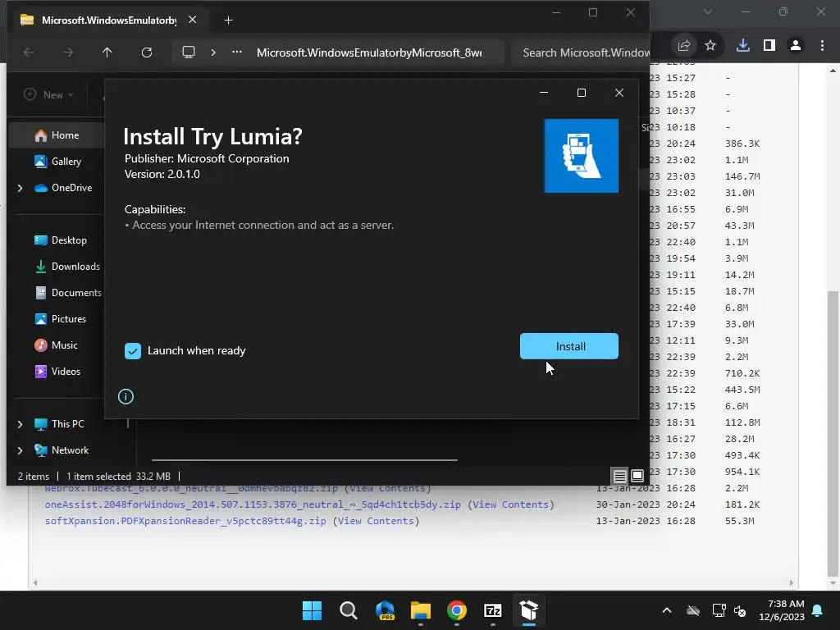
Task: Select the Microsoft.WindowsEmulator Explorer tab
Action: (109, 20)
